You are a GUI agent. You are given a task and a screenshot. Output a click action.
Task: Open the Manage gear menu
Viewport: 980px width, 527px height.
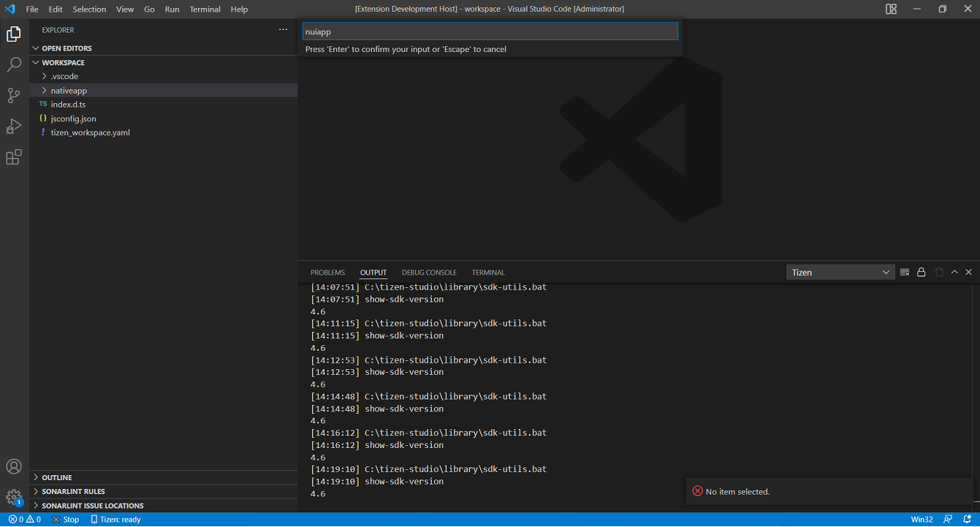click(x=13, y=497)
